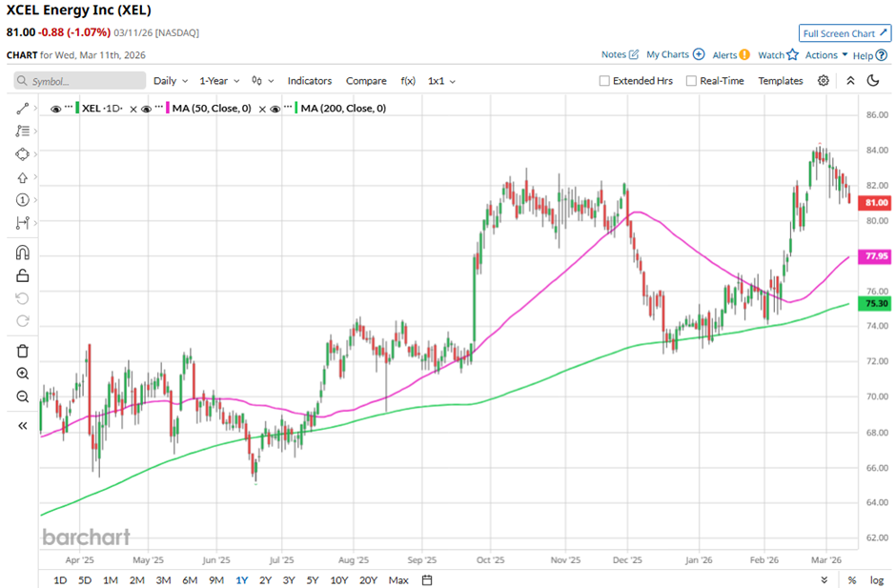This screenshot has width=896, height=588.
Task: Open the Indicators menu
Action: tap(310, 81)
